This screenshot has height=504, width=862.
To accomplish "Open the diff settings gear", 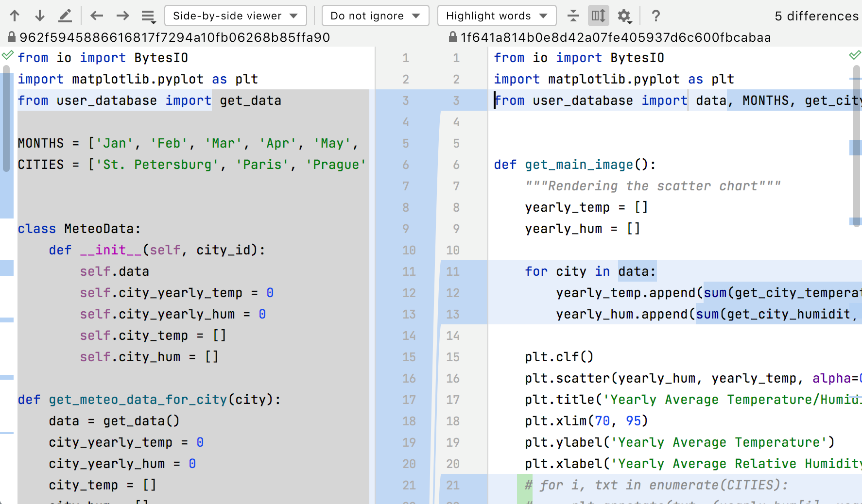I will click(x=624, y=16).
